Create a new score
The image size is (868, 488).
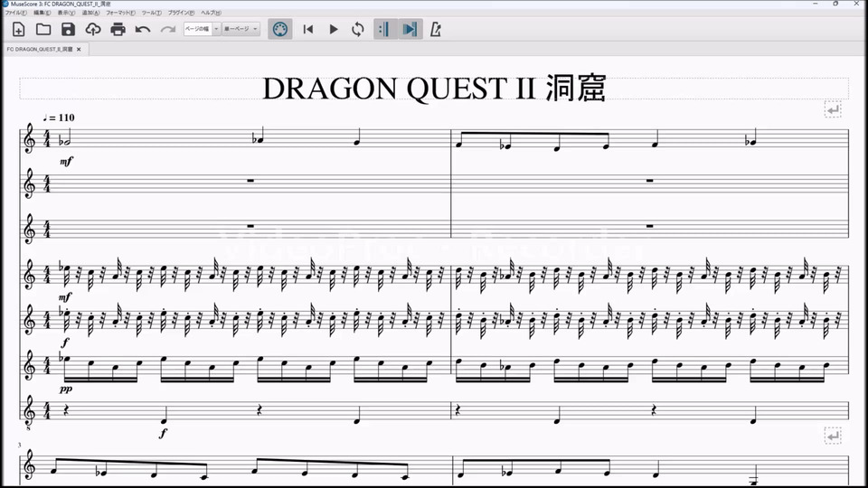(x=18, y=29)
